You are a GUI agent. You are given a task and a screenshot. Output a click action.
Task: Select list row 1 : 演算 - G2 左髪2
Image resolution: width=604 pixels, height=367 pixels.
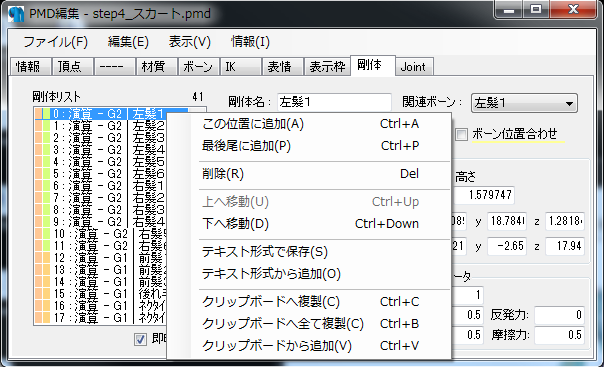tap(101, 126)
